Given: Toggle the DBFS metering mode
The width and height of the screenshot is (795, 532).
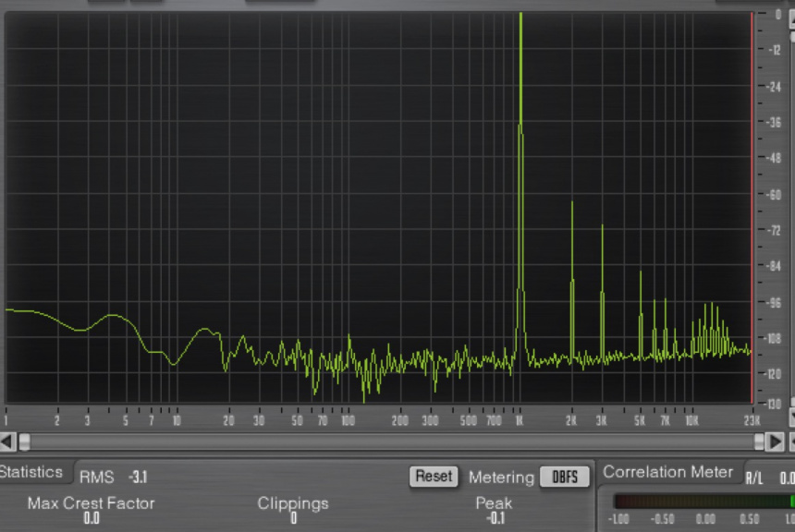Looking at the screenshot, I should (x=565, y=478).
